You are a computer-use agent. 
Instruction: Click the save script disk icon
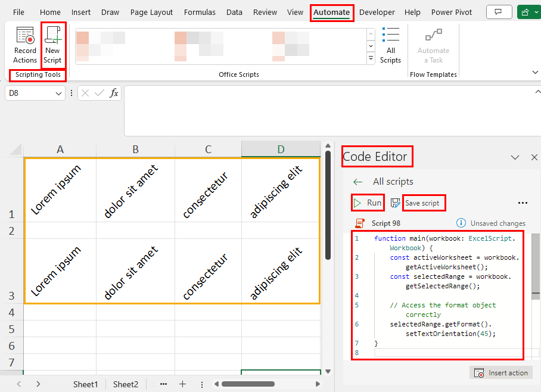click(396, 203)
